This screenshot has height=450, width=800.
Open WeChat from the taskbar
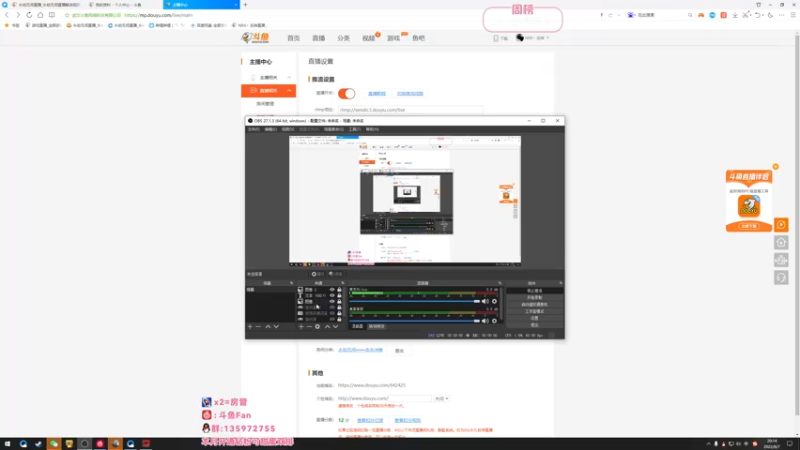click(x=54, y=444)
